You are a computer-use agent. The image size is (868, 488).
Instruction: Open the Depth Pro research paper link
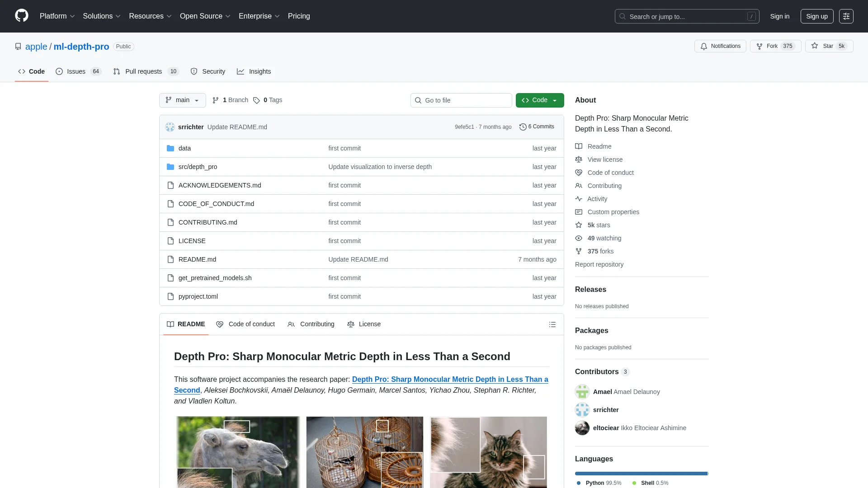pos(450,380)
